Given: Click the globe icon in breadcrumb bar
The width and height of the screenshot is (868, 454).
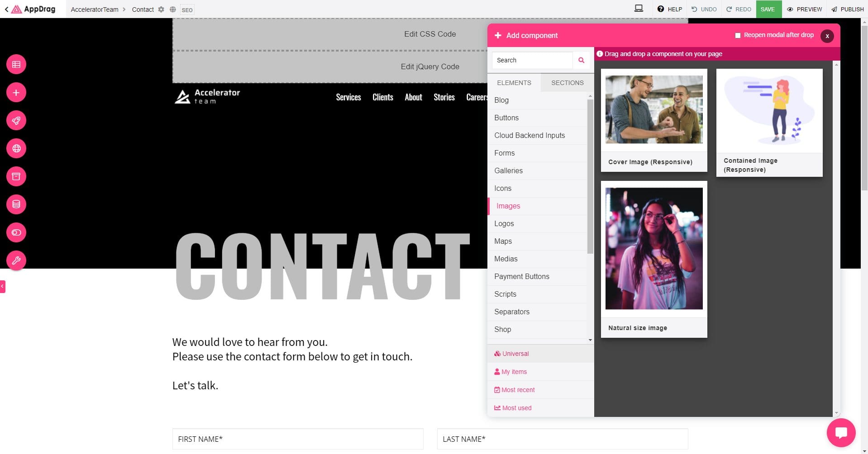Looking at the screenshot, I should tap(173, 9).
